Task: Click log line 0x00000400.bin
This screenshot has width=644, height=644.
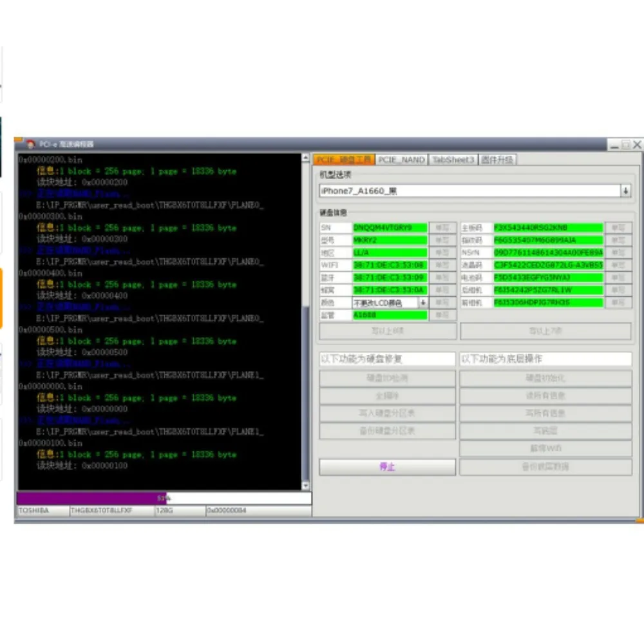Action: (x=50, y=273)
